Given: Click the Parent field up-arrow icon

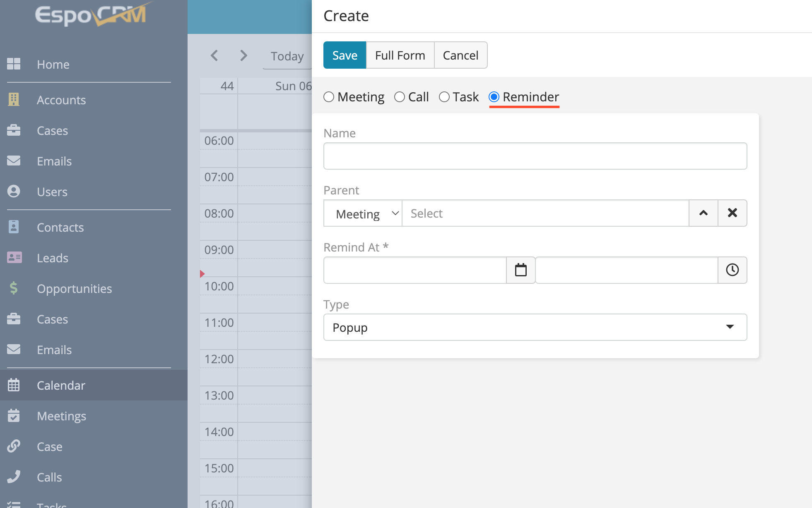Looking at the screenshot, I should coord(703,213).
